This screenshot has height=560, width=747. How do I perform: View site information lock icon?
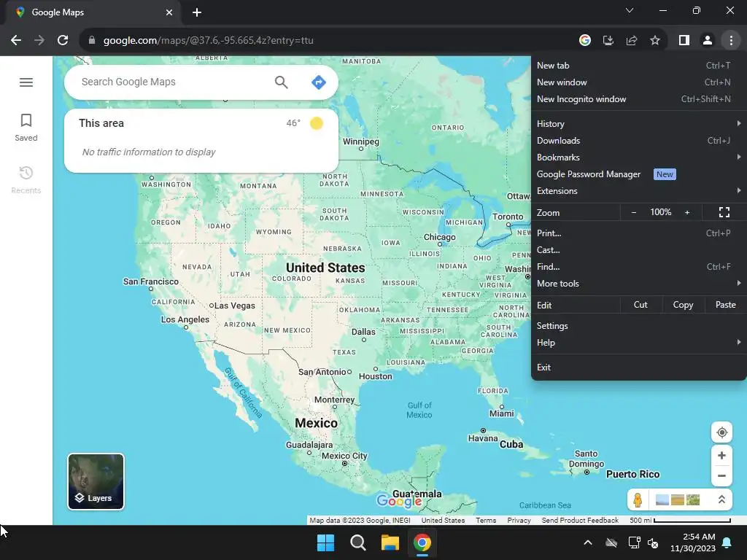(x=92, y=41)
